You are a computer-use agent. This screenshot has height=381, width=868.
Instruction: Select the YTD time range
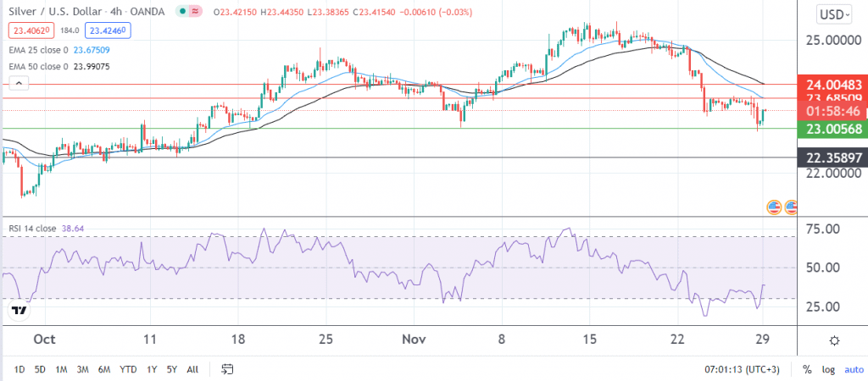click(129, 369)
